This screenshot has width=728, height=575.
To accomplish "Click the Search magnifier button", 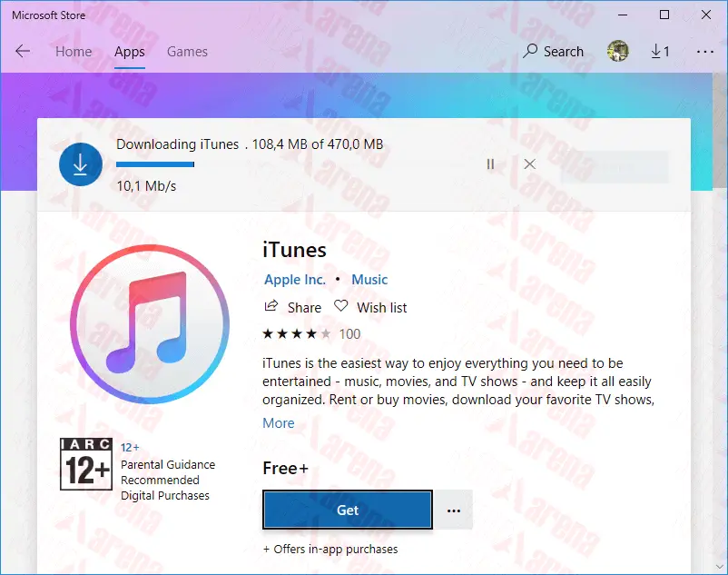I will pos(553,51).
